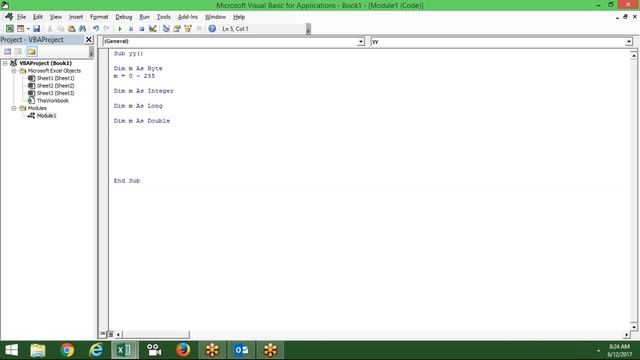The width and height of the screenshot is (640, 360).
Task: Click the View Object icon in the Project panel
Action: (x=18, y=51)
